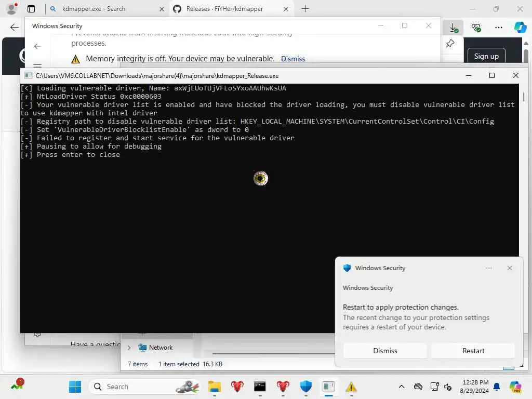Open the Copilot sidebar icon
The width and height of the screenshot is (532, 399).
[520, 27]
